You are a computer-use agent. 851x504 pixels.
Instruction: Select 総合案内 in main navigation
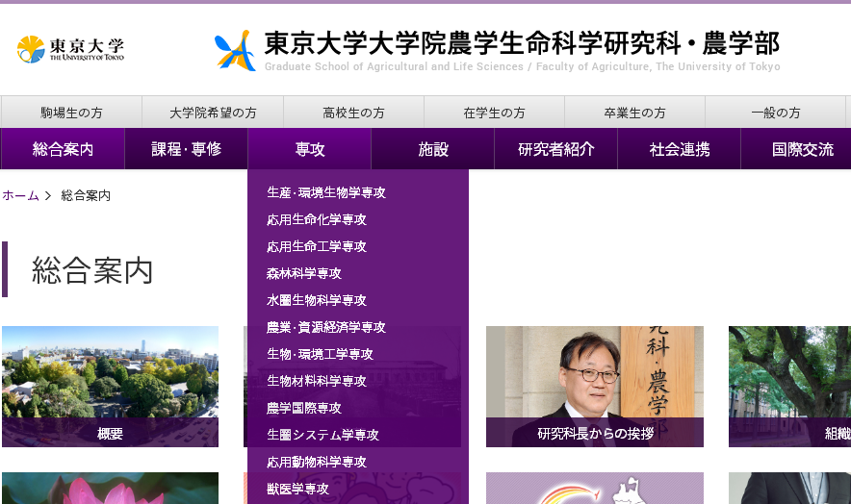63,149
